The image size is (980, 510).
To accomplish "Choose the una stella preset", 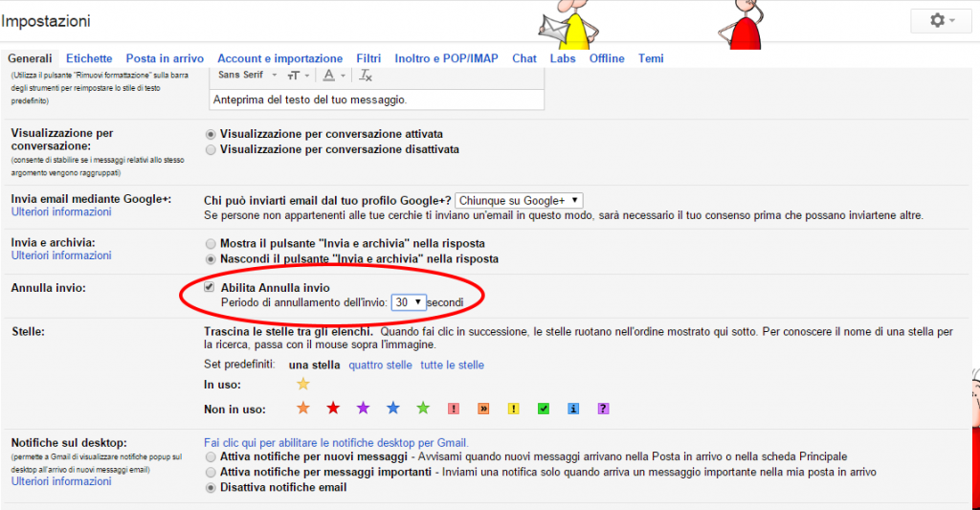I will pyautogui.click(x=314, y=365).
